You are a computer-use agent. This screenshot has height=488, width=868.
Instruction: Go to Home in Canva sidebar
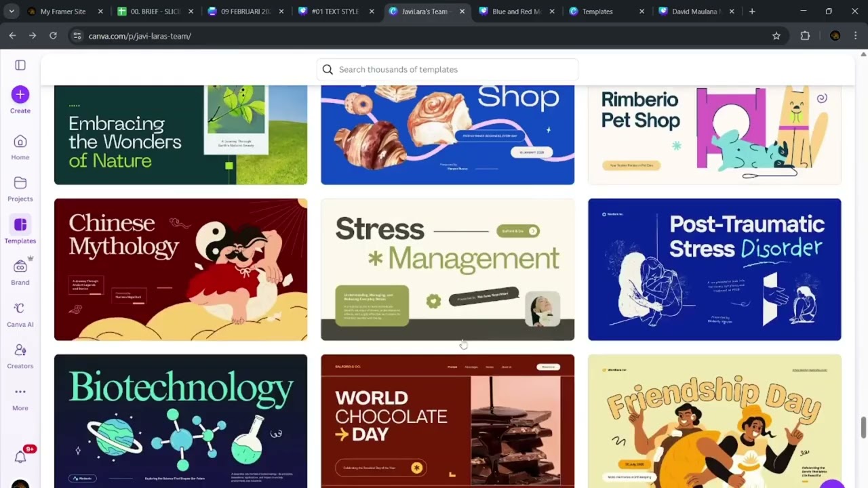pyautogui.click(x=20, y=146)
